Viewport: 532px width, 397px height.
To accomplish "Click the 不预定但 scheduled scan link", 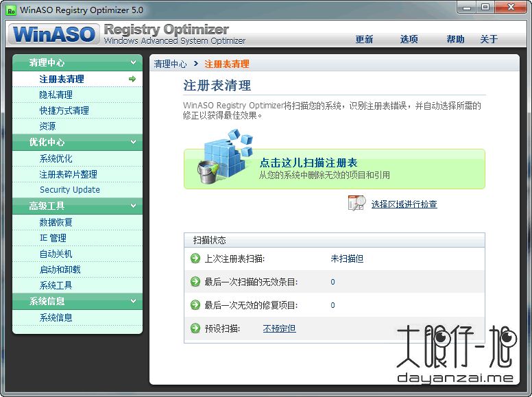I will tap(279, 328).
